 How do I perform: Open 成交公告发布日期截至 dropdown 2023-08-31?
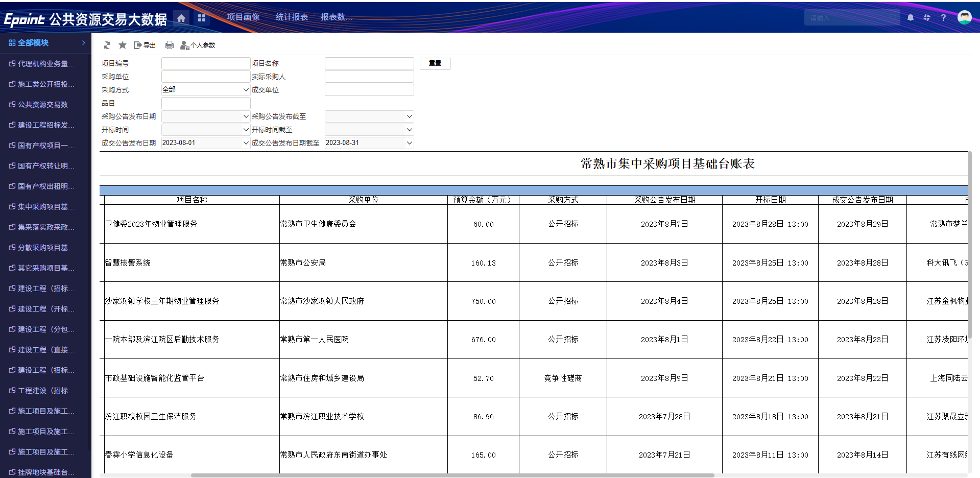369,143
